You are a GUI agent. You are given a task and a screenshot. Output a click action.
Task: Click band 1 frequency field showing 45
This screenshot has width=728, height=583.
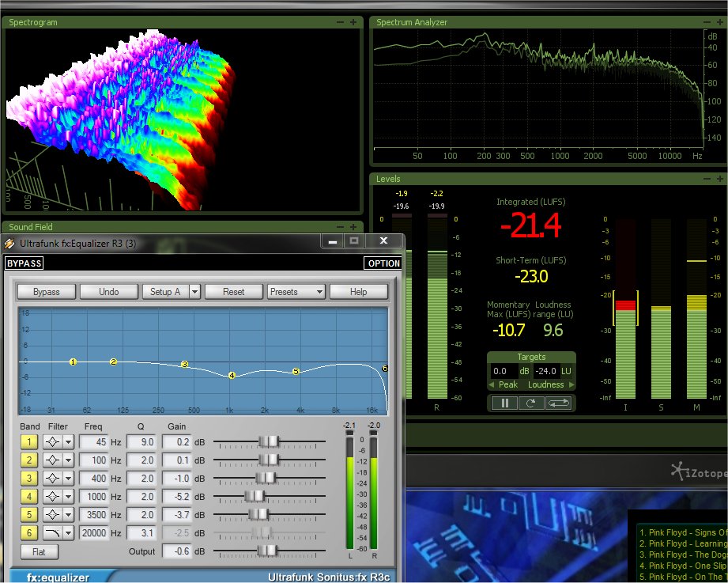[x=94, y=441]
